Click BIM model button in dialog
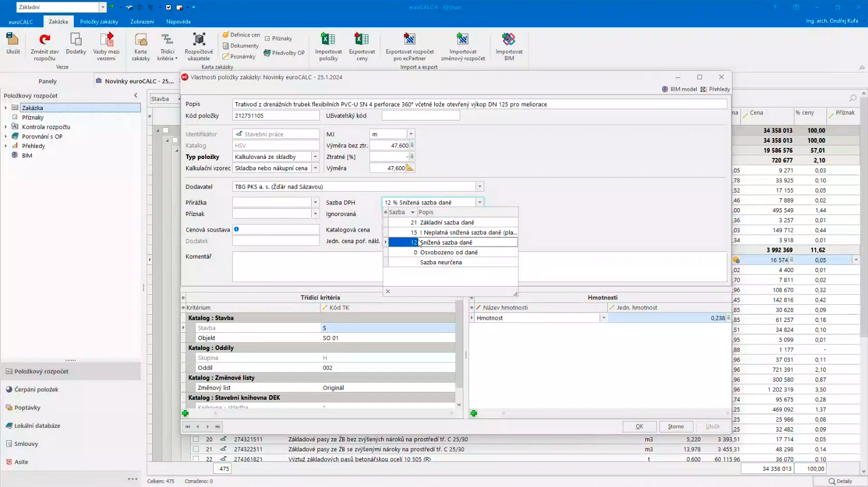This screenshot has height=487, width=868. coord(679,89)
